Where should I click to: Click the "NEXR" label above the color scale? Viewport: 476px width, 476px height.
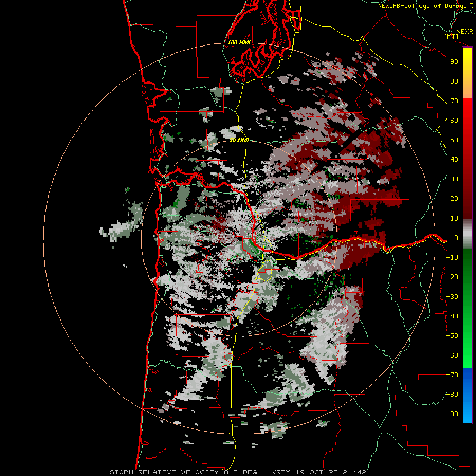click(x=465, y=32)
